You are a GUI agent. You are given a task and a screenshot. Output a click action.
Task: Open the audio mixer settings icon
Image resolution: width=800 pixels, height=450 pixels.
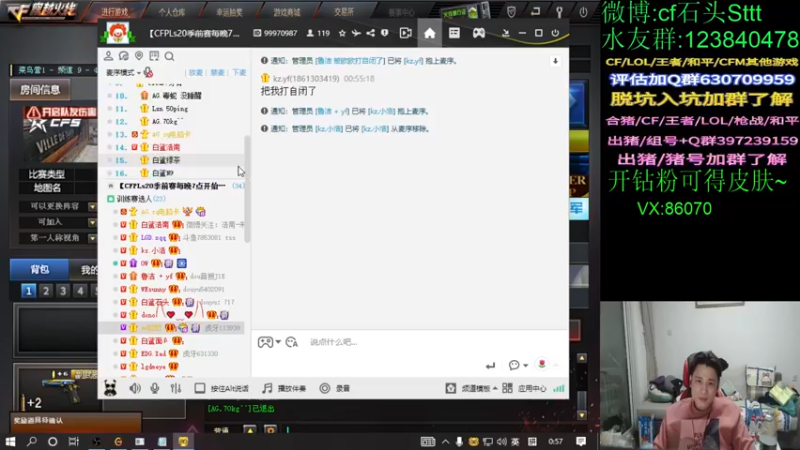click(x=176, y=388)
